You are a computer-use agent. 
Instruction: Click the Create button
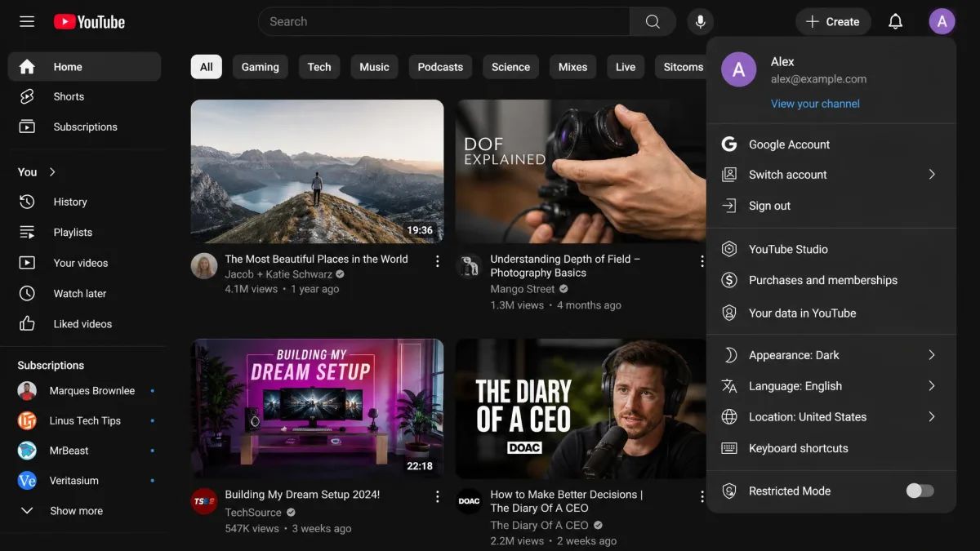tap(833, 22)
